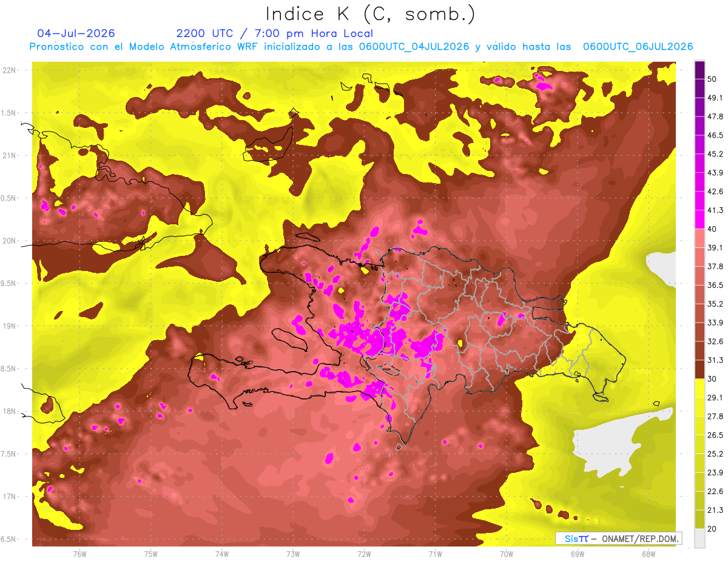This screenshot has height=562, width=728.
Task: Click the latitude label "22N"
Action: (9, 70)
